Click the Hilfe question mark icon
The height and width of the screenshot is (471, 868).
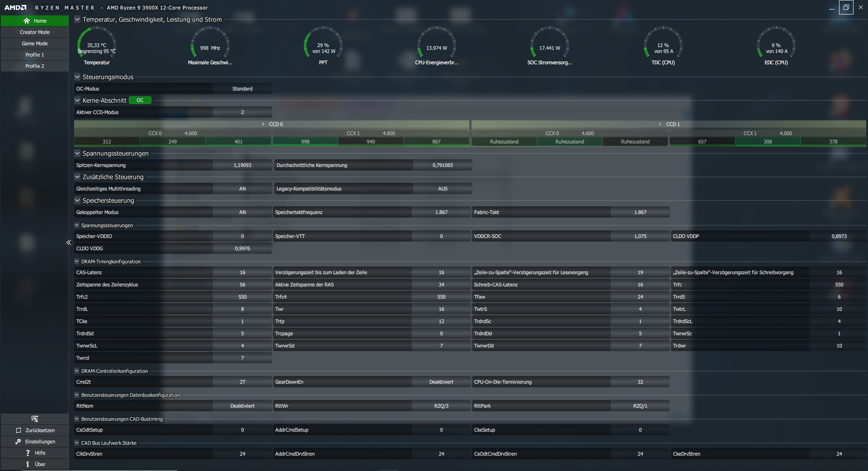28,453
